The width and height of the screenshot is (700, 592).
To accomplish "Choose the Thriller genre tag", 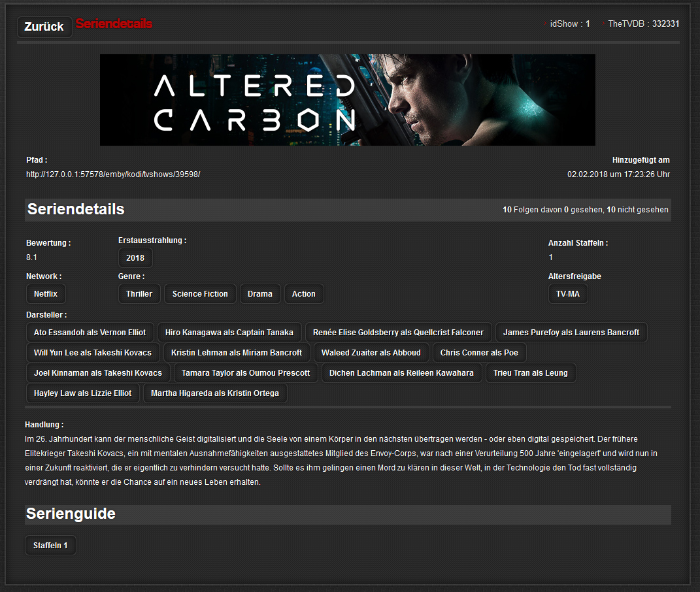I will click(x=139, y=294).
